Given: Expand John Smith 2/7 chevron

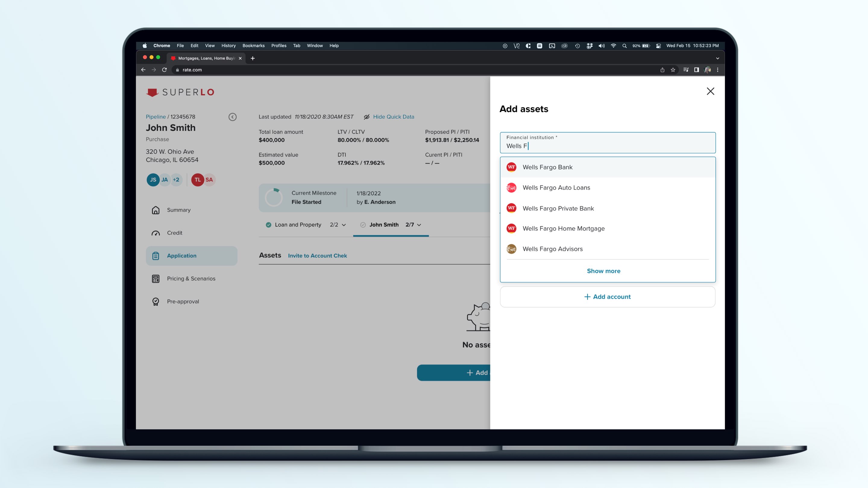Looking at the screenshot, I should click(419, 225).
